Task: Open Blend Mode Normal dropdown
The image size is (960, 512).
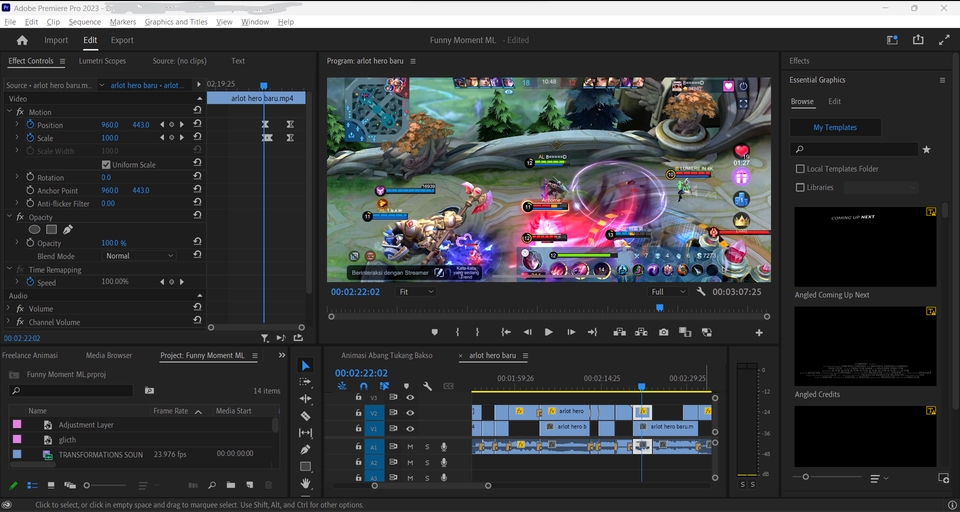Action: point(139,256)
